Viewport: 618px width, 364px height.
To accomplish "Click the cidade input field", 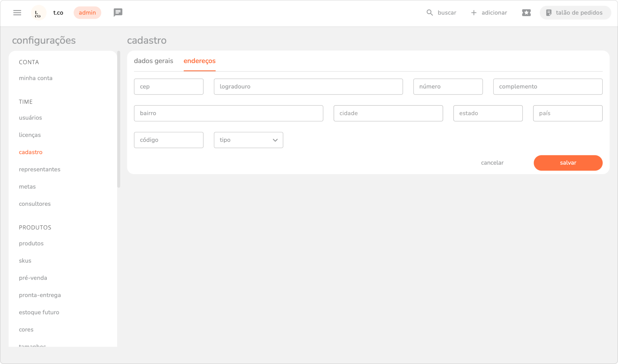I will [388, 113].
